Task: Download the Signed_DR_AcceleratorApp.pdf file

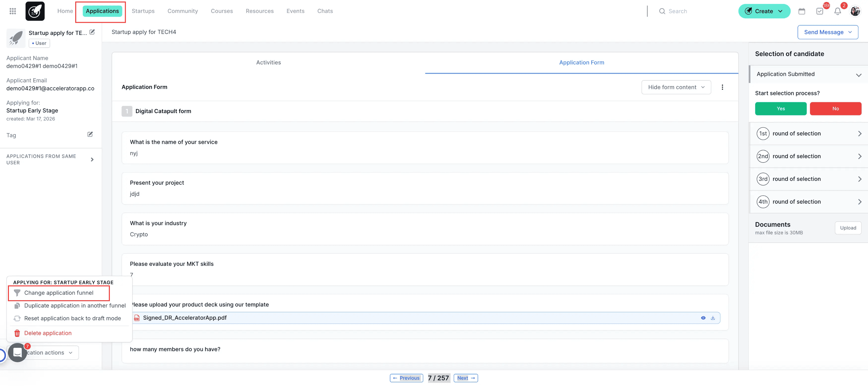Action: coord(713,318)
